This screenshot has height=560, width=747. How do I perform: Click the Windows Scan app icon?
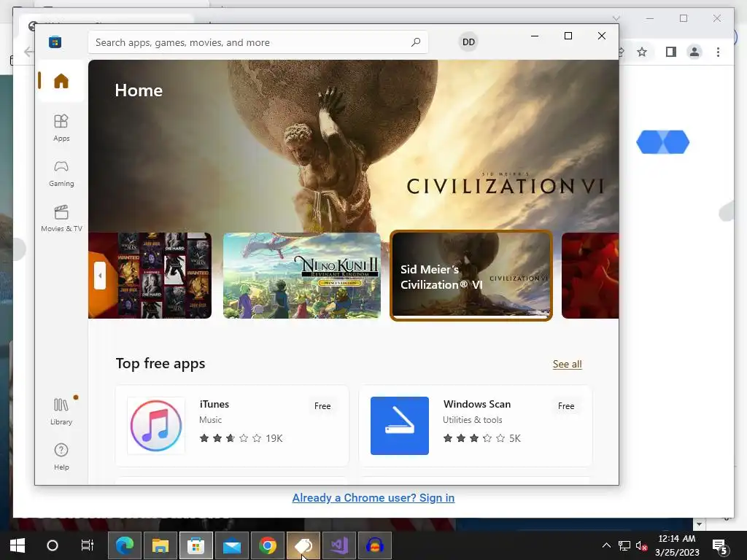399,426
